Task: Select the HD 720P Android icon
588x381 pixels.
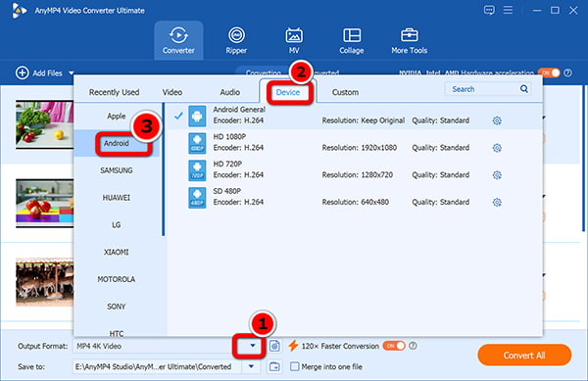Action: click(197, 170)
